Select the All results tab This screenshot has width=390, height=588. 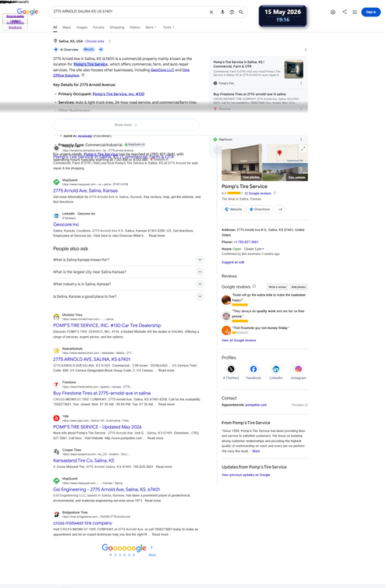[x=55, y=27]
